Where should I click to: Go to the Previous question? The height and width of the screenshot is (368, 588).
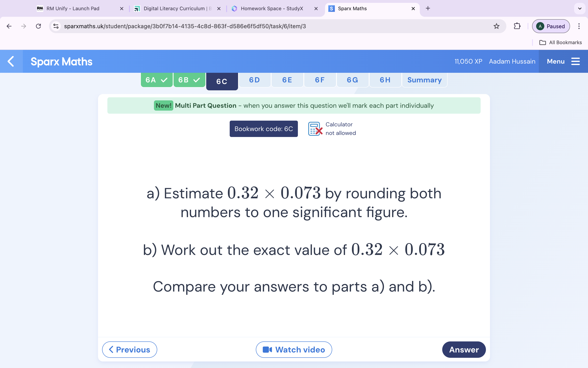(129, 350)
